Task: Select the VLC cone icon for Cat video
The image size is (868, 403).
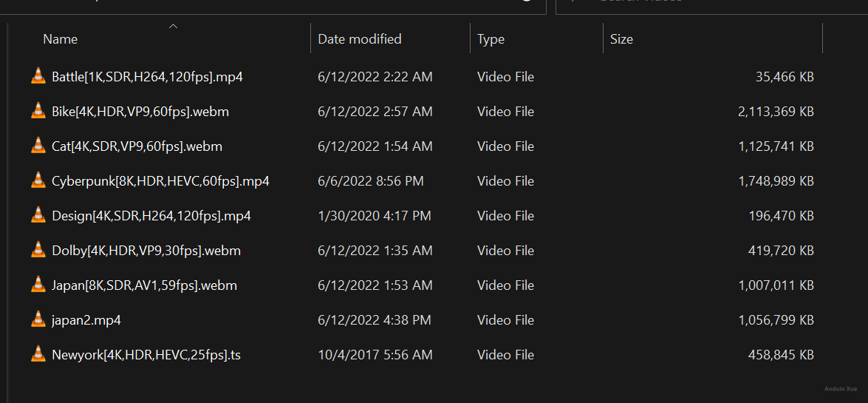Action: 38,146
